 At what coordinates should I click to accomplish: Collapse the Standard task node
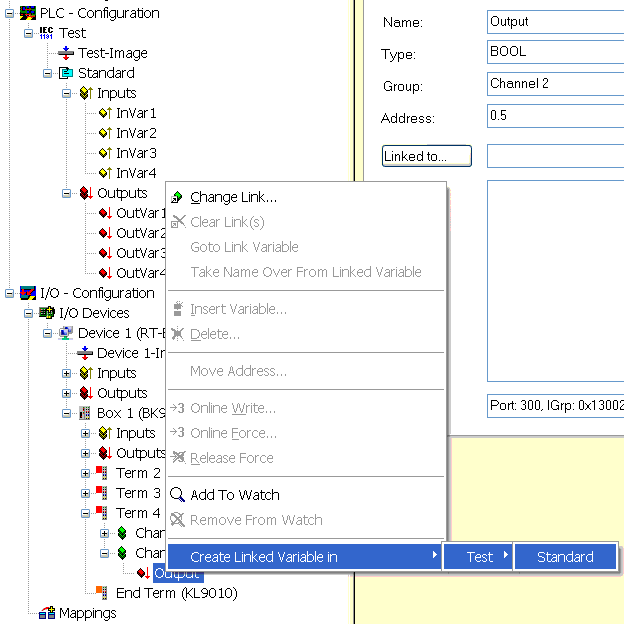pos(47,73)
